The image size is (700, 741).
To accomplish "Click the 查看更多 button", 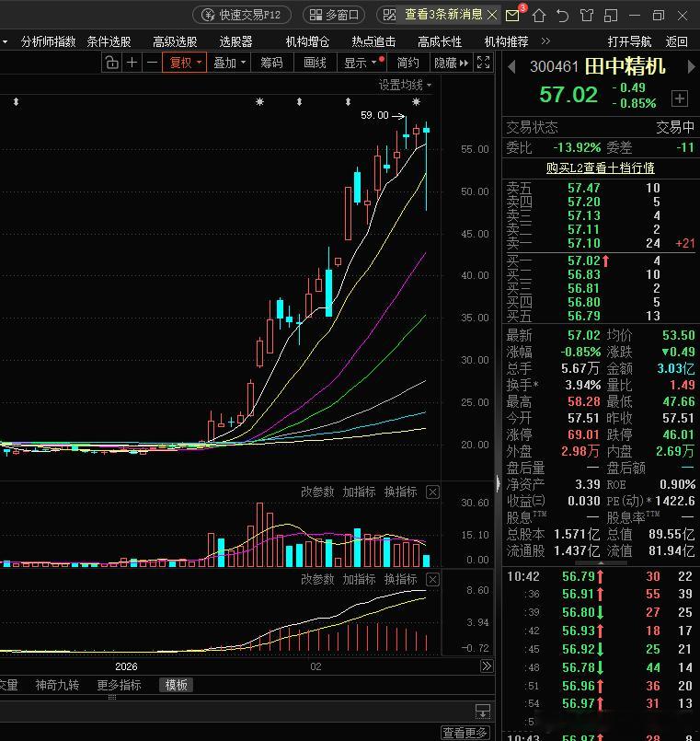I will click(465, 733).
